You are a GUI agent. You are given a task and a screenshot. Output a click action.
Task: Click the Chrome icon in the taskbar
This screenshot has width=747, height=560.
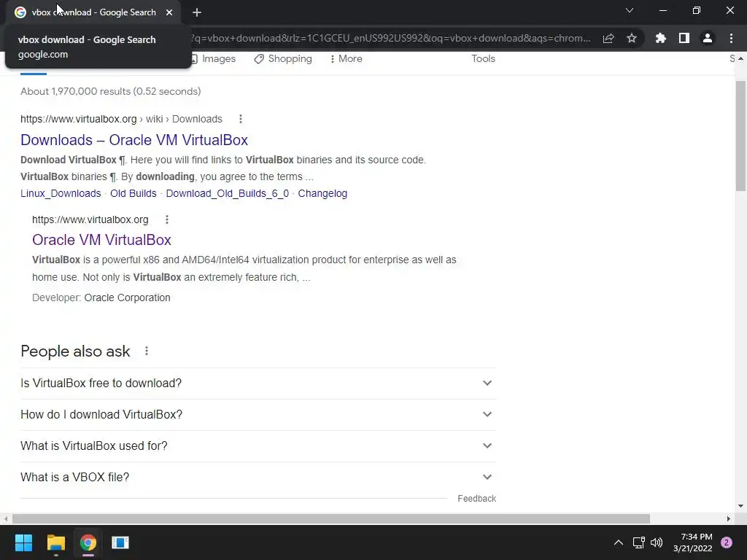click(x=88, y=542)
